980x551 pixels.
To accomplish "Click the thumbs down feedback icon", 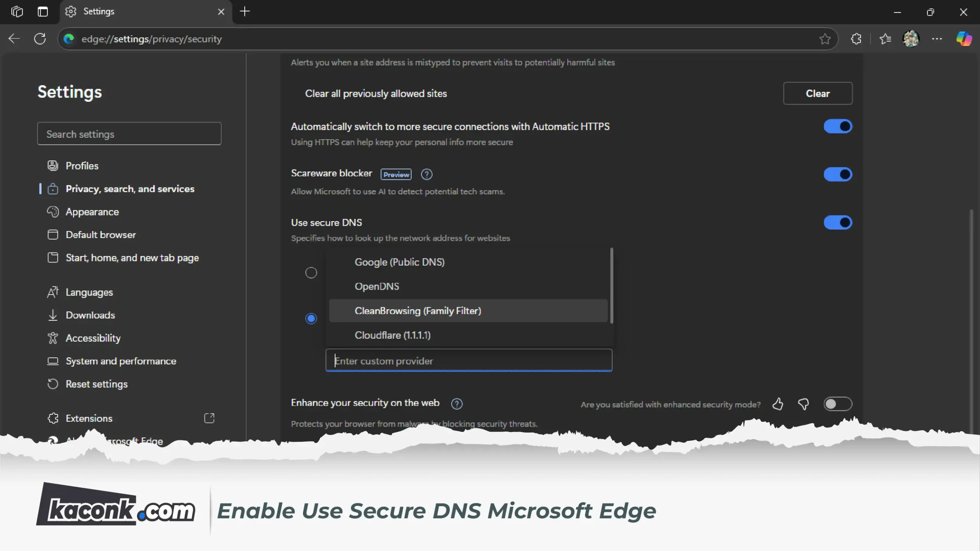I will [803, 404].
